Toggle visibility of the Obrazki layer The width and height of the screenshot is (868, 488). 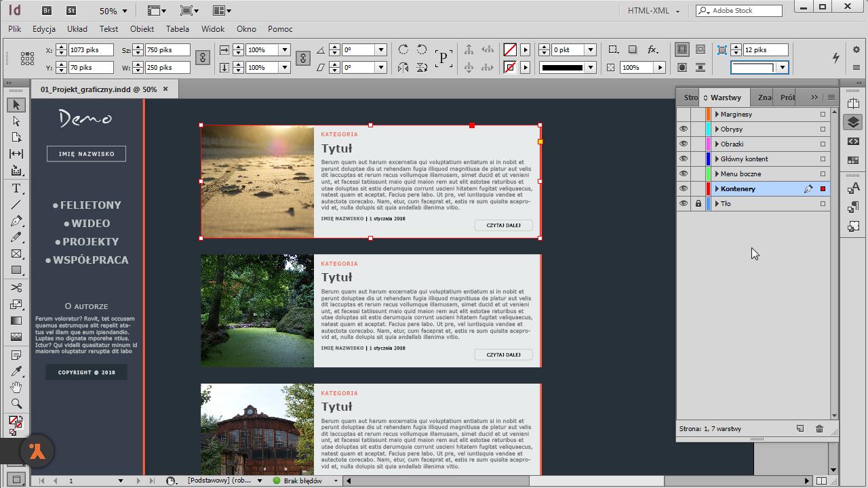[684, 144]
